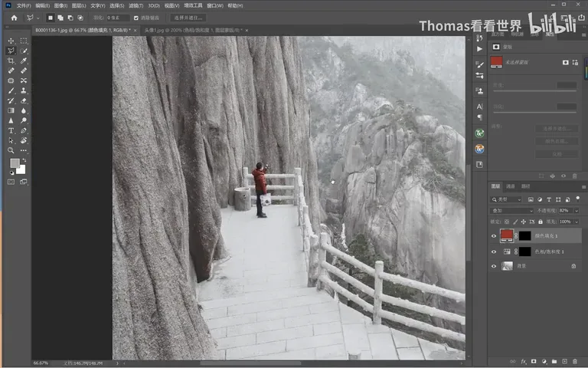The width and height of the screenshot is (588, 368).
Task: Select the Horizontal Type tool
Action: 11,130
